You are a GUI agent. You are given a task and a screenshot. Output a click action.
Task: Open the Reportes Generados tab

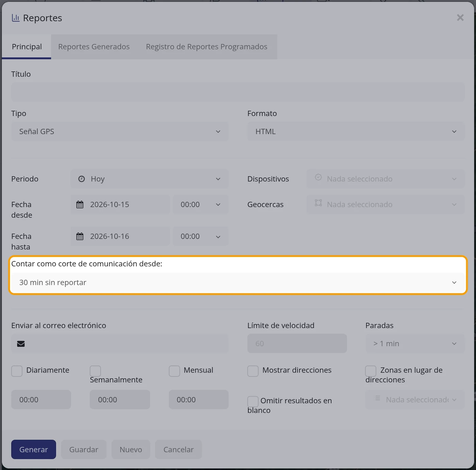tap(94, 47)
